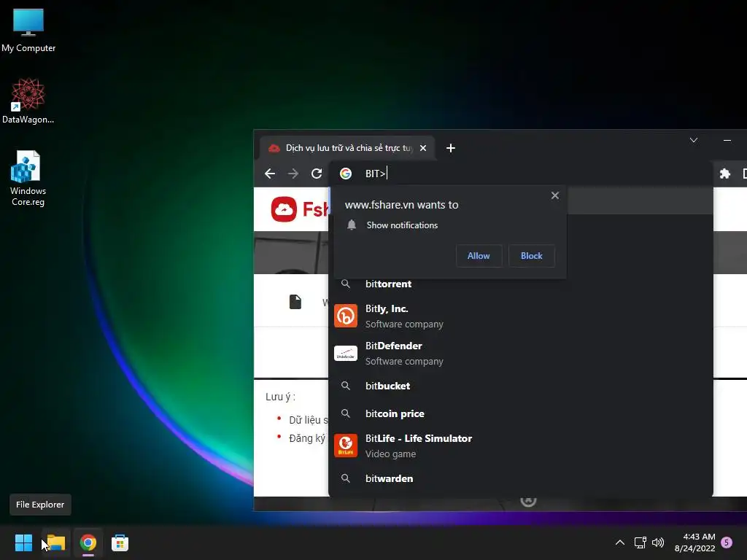This screenshot has width=747, height=560.
Task: Dismiss the notification permission popup
Action: coord(555,195)
